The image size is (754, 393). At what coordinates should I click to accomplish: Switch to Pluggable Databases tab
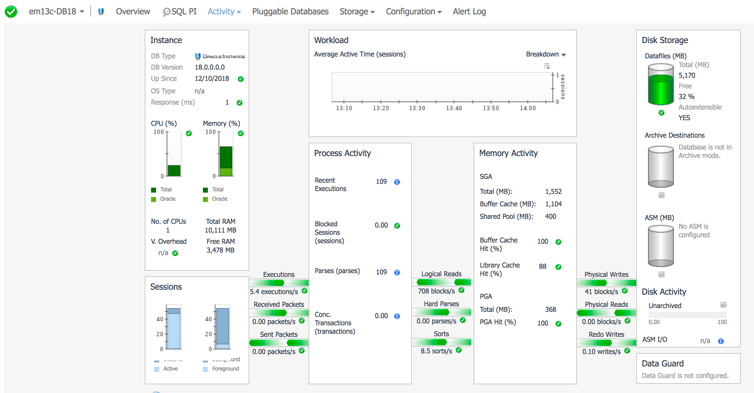tap(290, 12)
